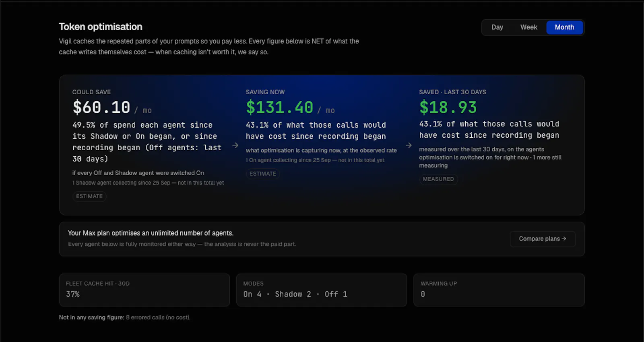Click the SAVED · LAST 30 DAYS label

point(452,92)
